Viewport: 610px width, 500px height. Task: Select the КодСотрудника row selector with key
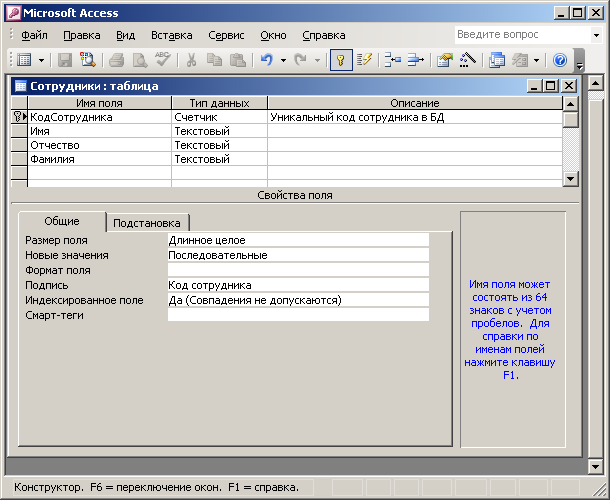(19, 117)
